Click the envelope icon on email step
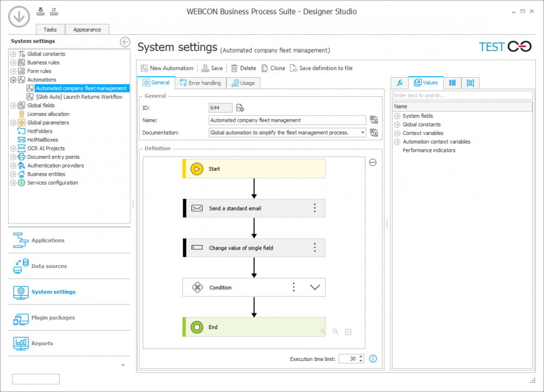 click(x=197, y=208)
